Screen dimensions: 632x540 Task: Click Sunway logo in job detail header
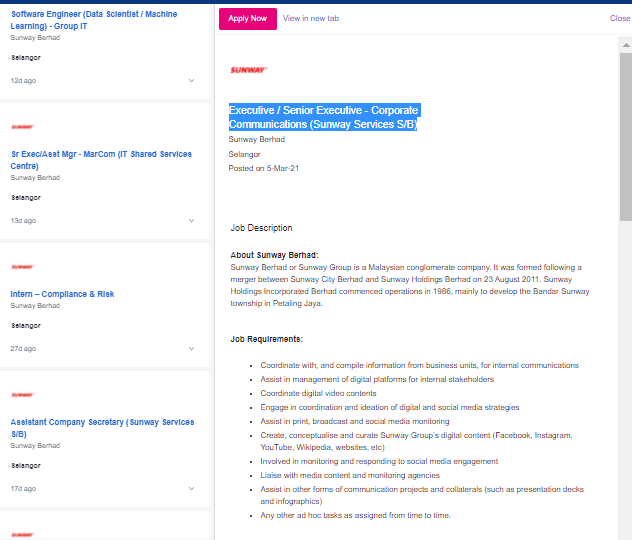248,70
